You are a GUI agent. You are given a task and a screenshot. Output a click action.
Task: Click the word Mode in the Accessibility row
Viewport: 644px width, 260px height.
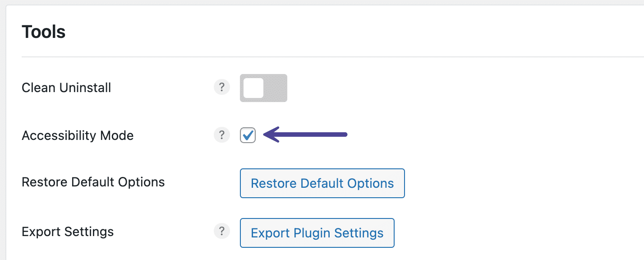click(117, 135)
